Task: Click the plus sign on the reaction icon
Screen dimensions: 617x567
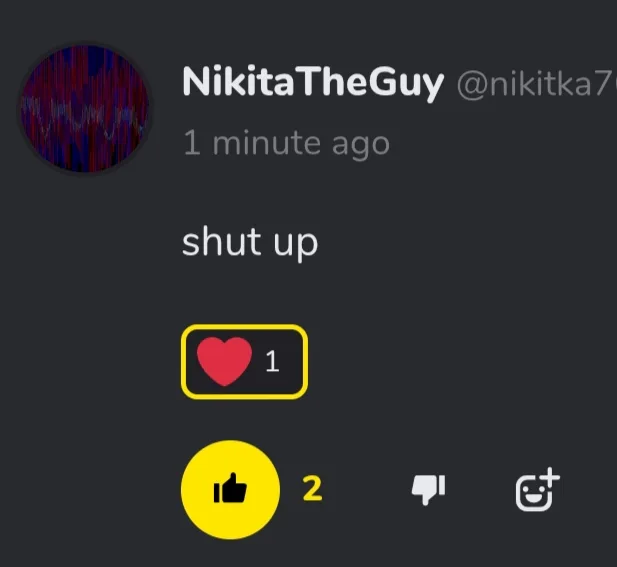Action: pyautogui.click(x=550, y=477)
